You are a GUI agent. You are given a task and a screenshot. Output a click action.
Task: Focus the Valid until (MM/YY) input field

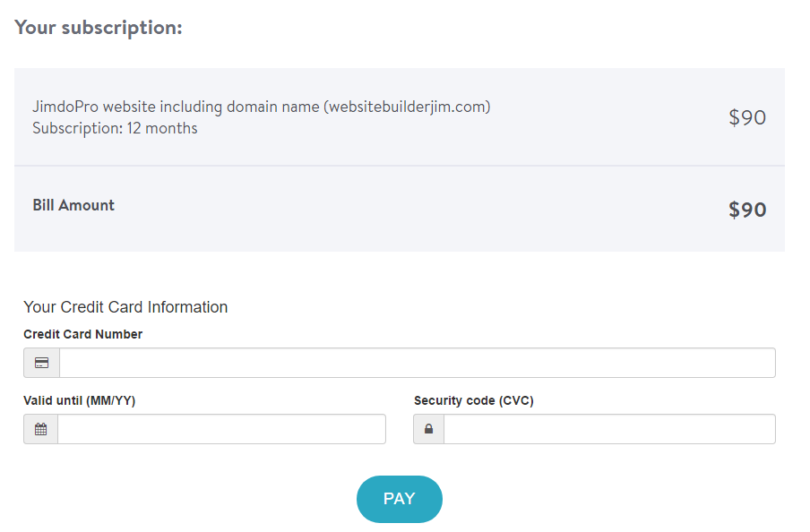(x=221, y=429)
